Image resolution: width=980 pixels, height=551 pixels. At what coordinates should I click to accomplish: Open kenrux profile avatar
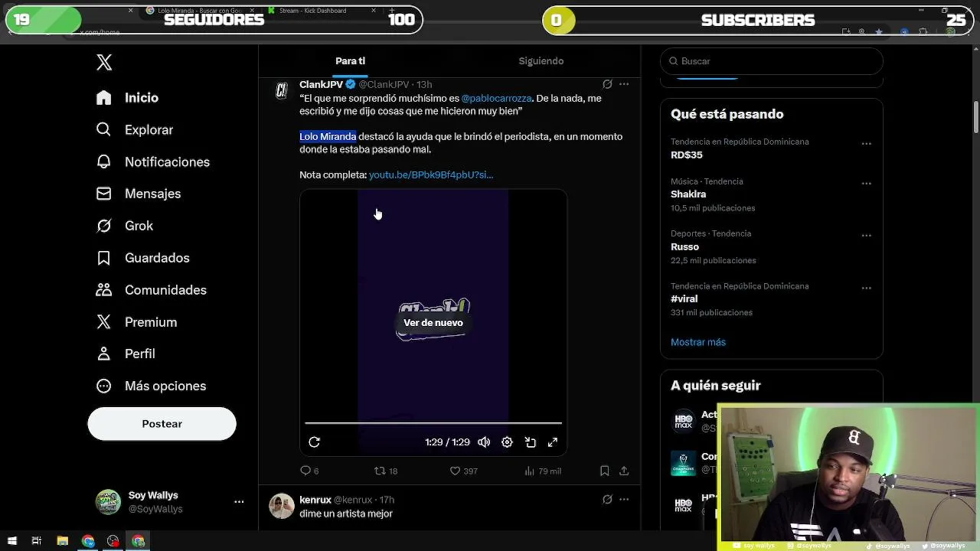(x=282, y=507)
